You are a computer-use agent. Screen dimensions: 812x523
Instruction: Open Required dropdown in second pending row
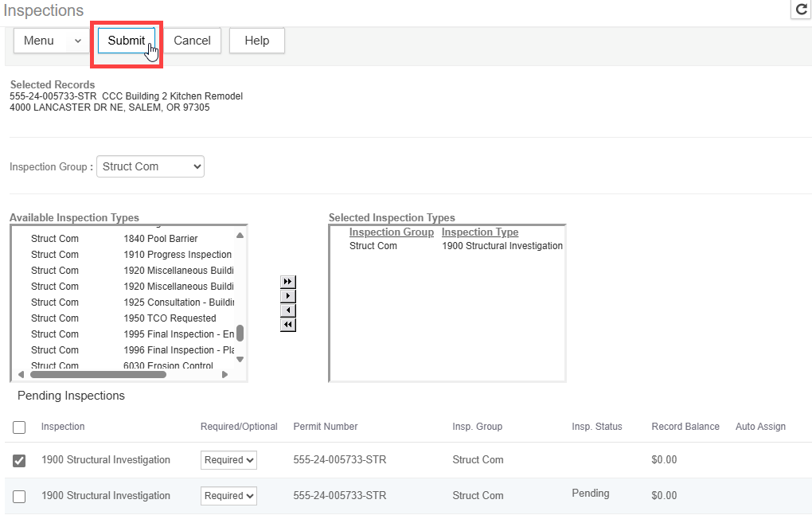point(228,496)
